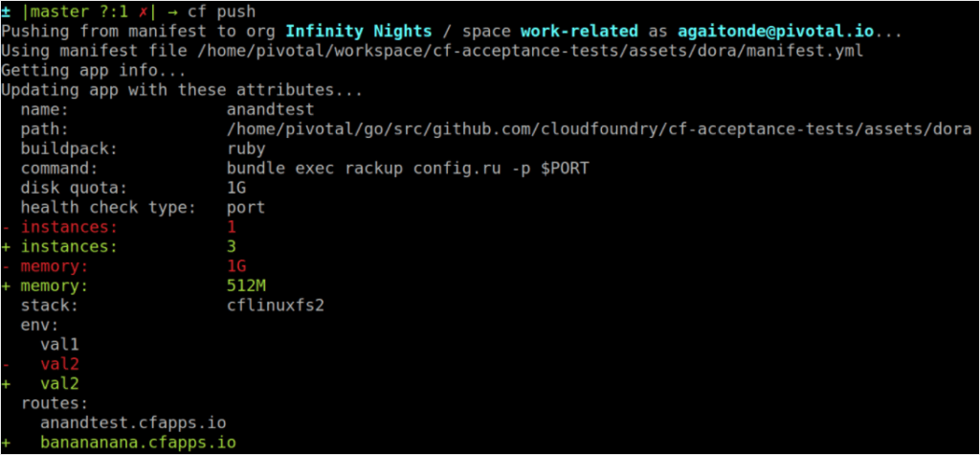Click the 'env:' label
This screenshot has height=455, width=980.
point(40,325)
